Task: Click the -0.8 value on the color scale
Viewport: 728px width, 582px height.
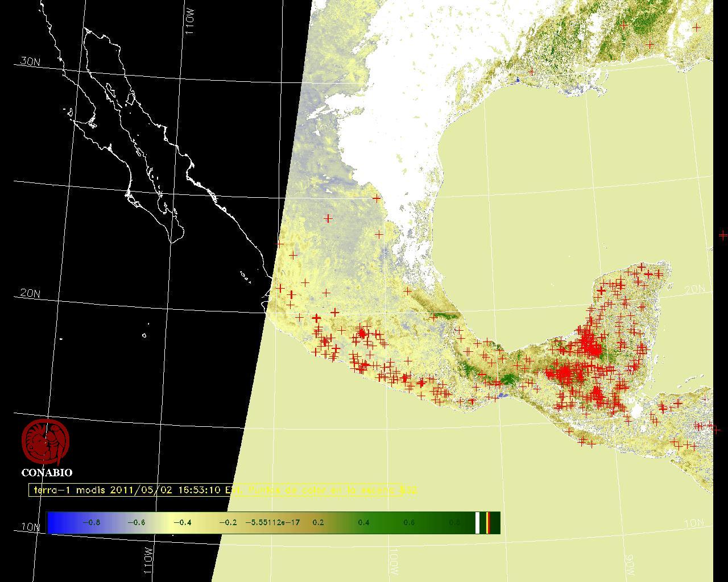Action: [x=91, y=523]
